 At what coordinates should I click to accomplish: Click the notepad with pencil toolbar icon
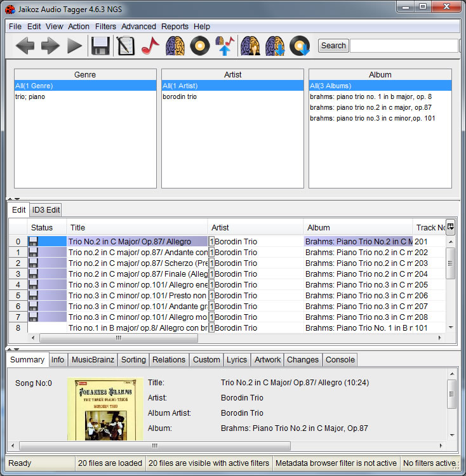click(126, 46)
